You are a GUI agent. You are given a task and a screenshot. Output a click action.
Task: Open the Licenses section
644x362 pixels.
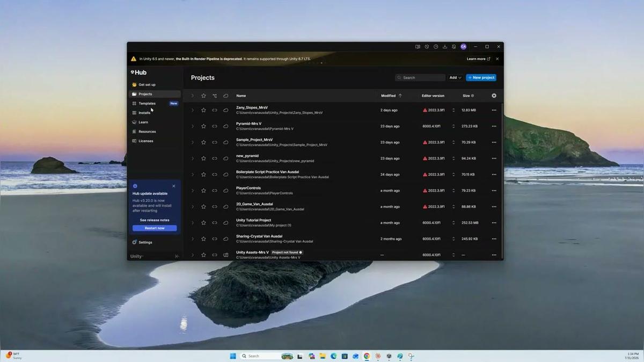point(155,141)
